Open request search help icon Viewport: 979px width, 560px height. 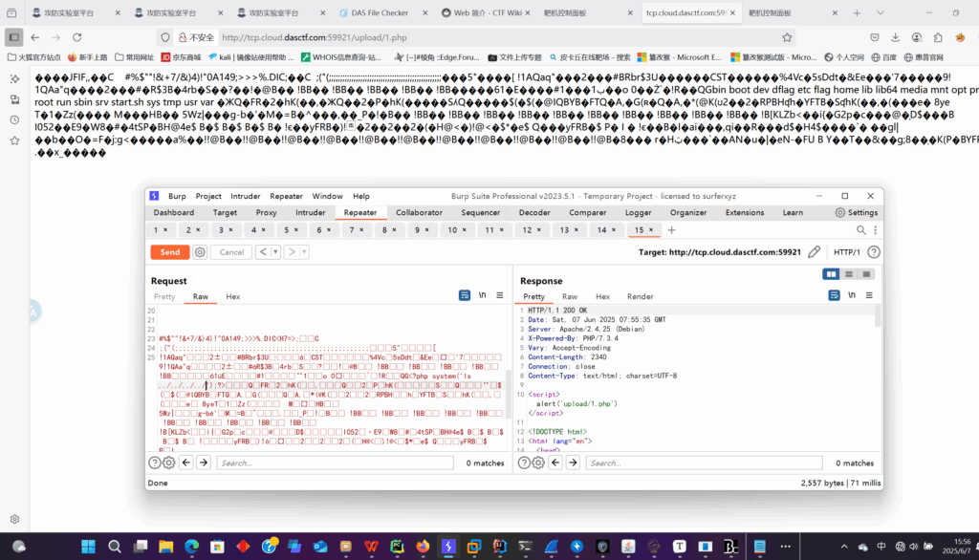[154, 463]
